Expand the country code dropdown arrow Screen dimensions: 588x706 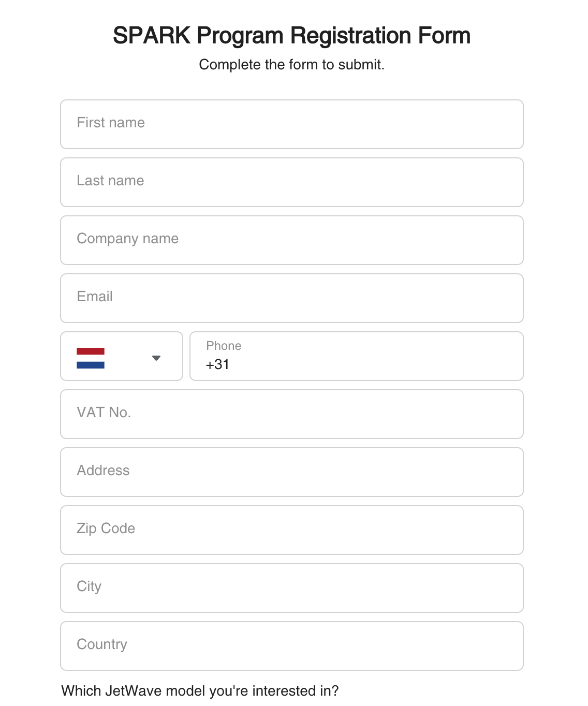click(x=156, y=358)
